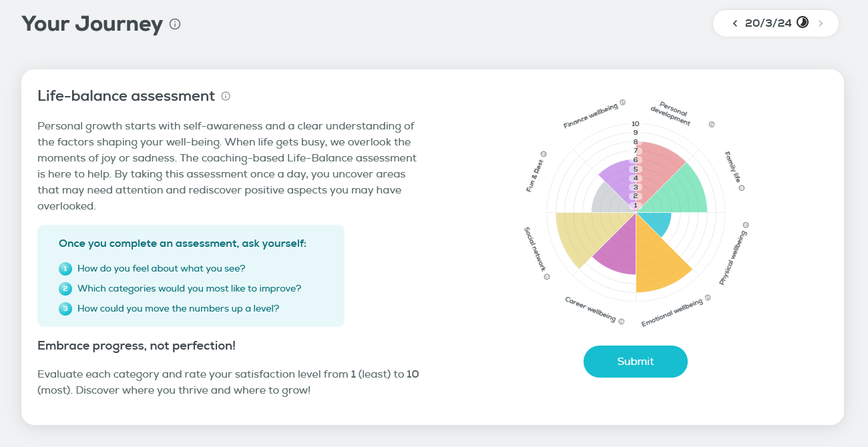Set rating to 10 on chart scale

[636, 124]
